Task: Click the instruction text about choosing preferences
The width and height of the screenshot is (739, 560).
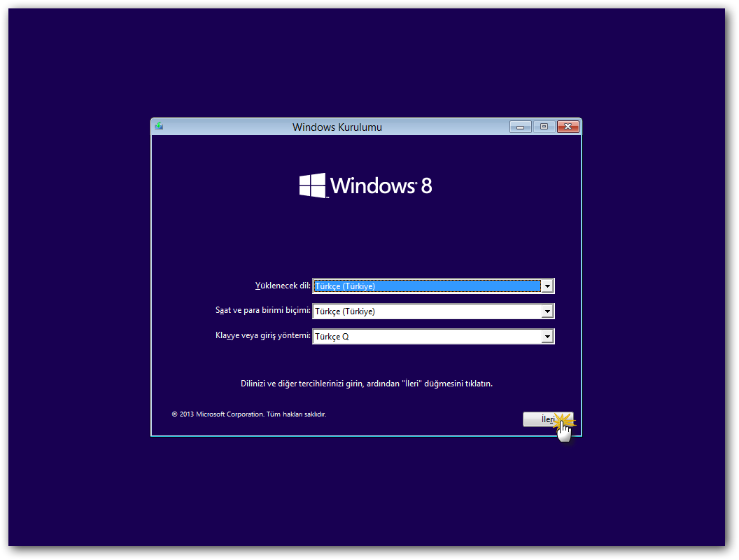Action: coord(365,383)
